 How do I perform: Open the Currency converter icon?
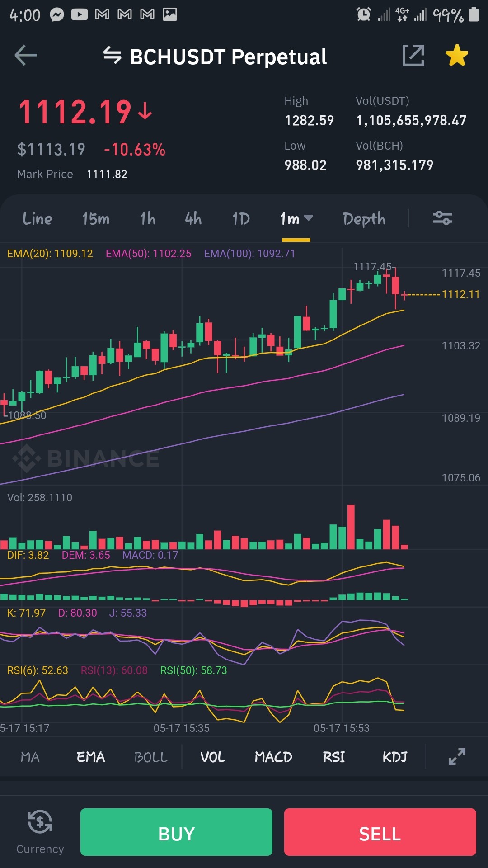(x=40, y=822)
